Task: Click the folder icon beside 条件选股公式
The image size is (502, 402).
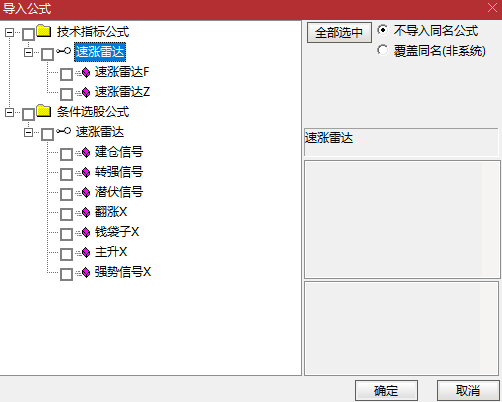Action: coord(44,111)
